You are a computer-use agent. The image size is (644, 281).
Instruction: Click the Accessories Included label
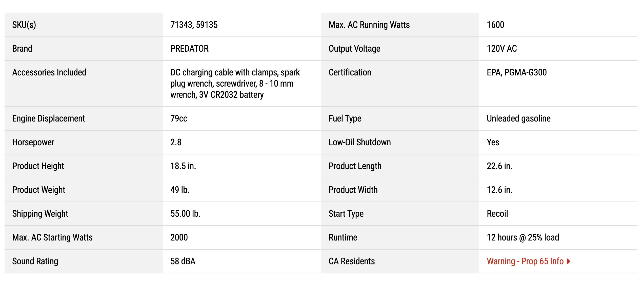49,72
